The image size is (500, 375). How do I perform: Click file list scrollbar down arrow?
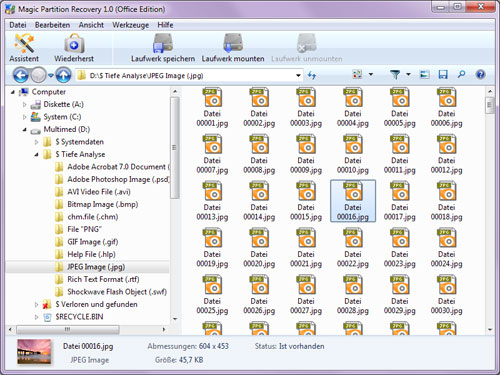point(490,330)
